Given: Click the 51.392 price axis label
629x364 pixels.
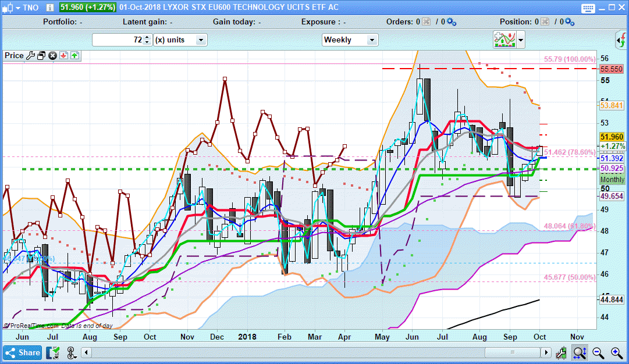Looking at the screenshot, I should pos(612,158).
